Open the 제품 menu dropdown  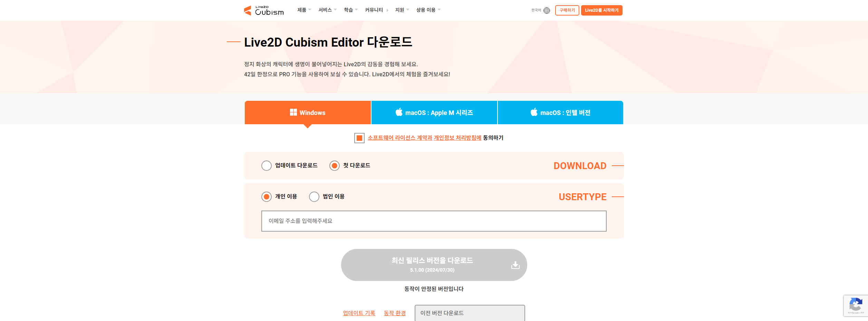pyautogui.click(x=304, y=10)
